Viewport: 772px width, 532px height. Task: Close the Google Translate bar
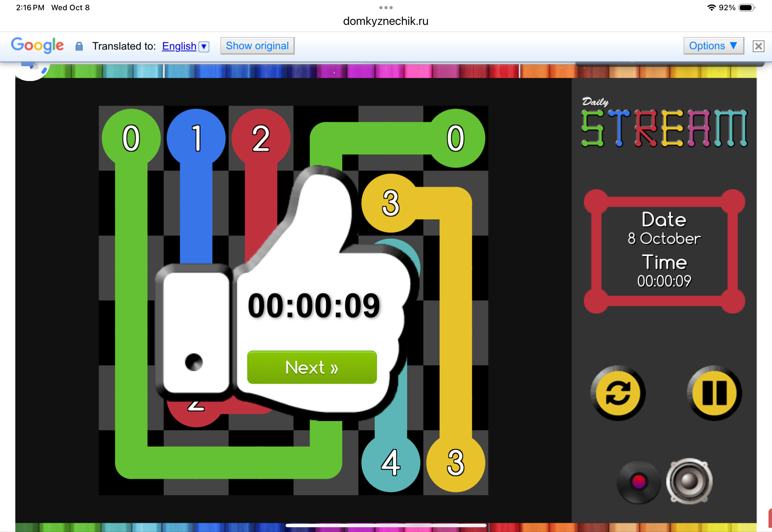click(x=758, y=46)
